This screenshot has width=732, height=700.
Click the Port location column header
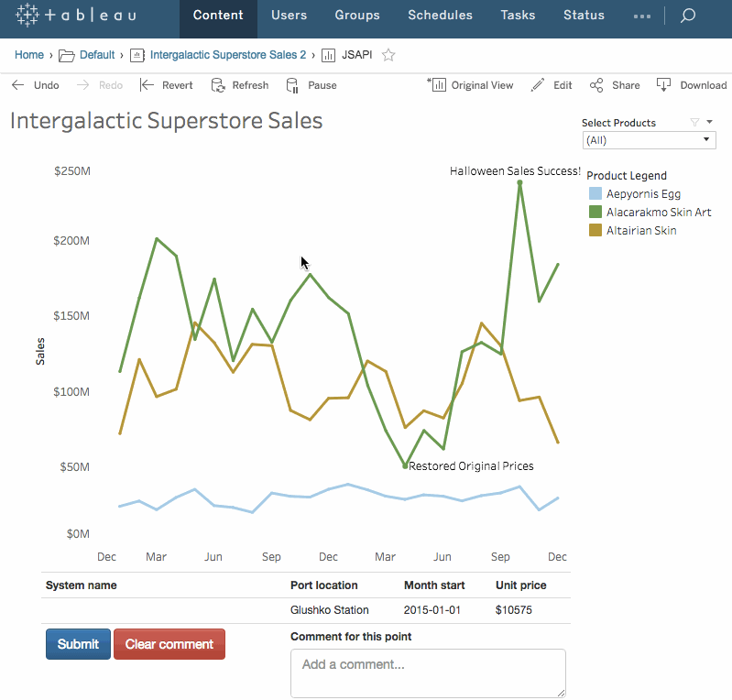click(324, 585)
